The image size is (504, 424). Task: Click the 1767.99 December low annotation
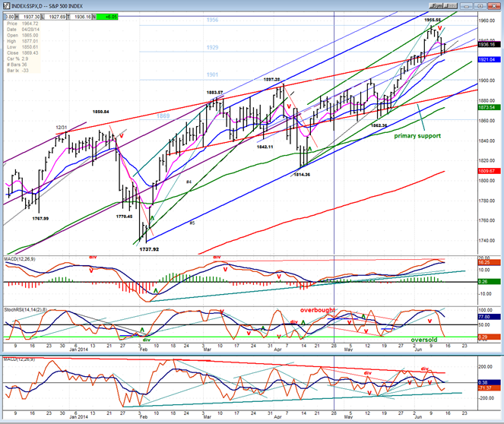tap(40, 219)
